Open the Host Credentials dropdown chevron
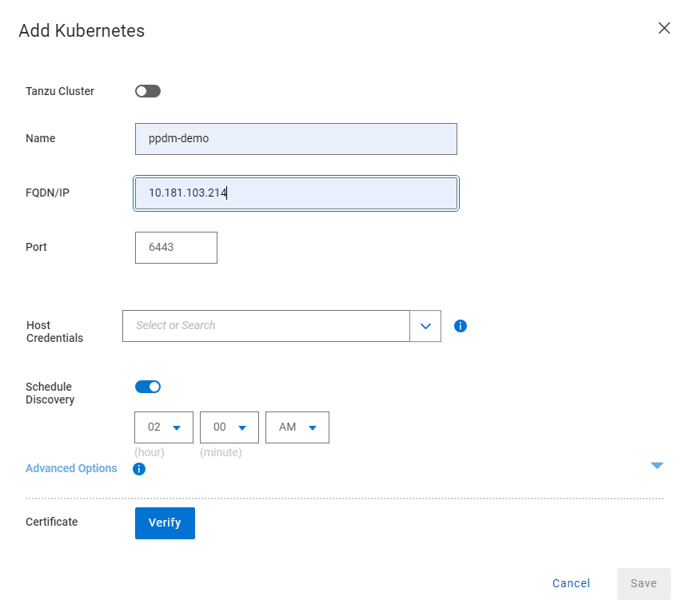The image size is (686, 616). [x=425, y=326]
